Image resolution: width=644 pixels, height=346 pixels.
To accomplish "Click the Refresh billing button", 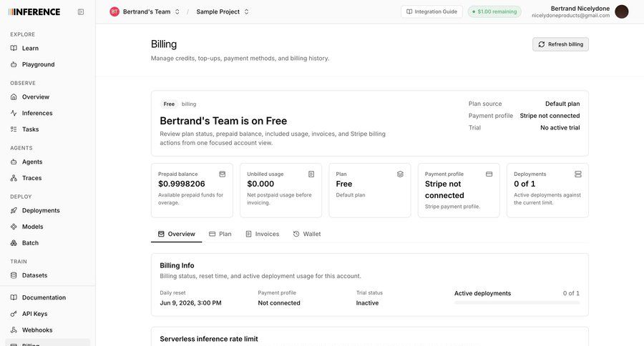I will (560, 44).
